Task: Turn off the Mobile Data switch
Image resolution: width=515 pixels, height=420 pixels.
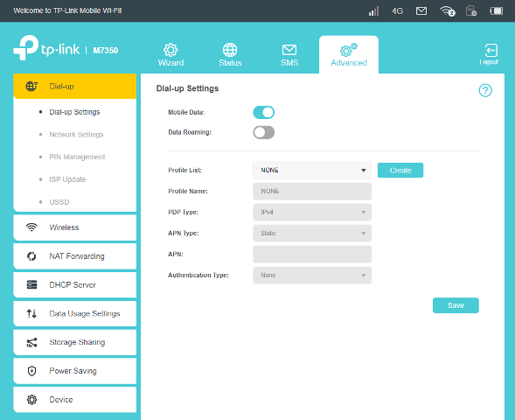Action: 264,112
